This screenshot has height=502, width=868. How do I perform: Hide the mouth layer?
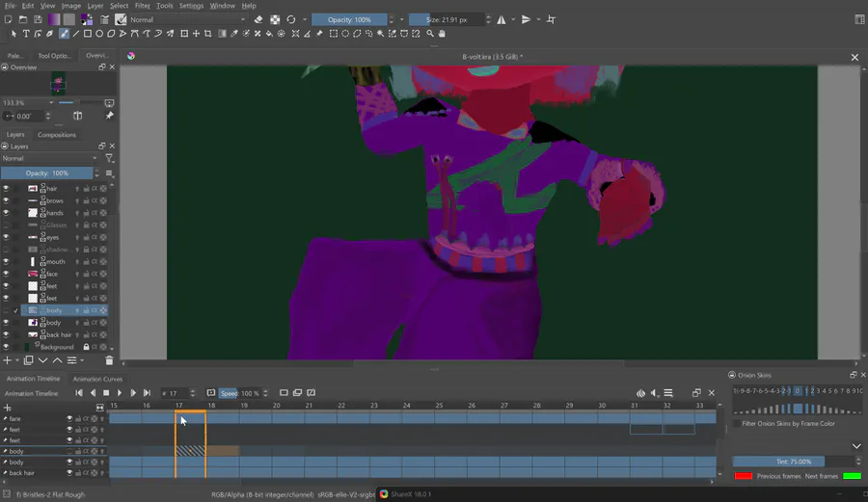tap(6, 261)
